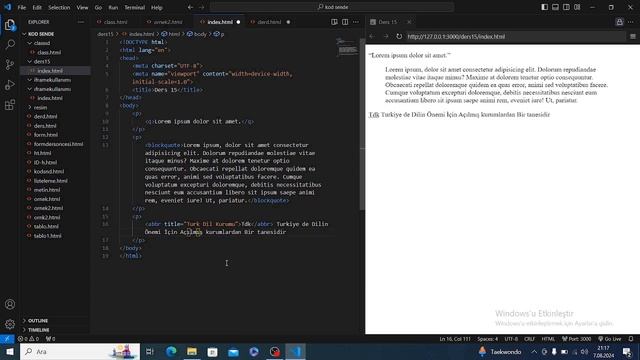Open the Source Control view
This screenshot has width=640, height=360.
[x=10, y=64]
